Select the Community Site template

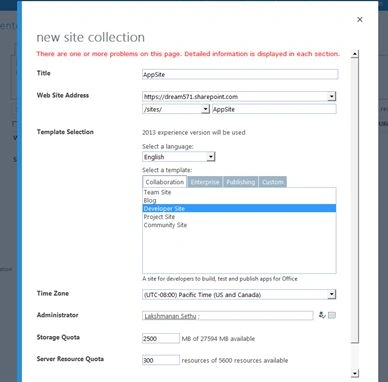tap(239, 225)
